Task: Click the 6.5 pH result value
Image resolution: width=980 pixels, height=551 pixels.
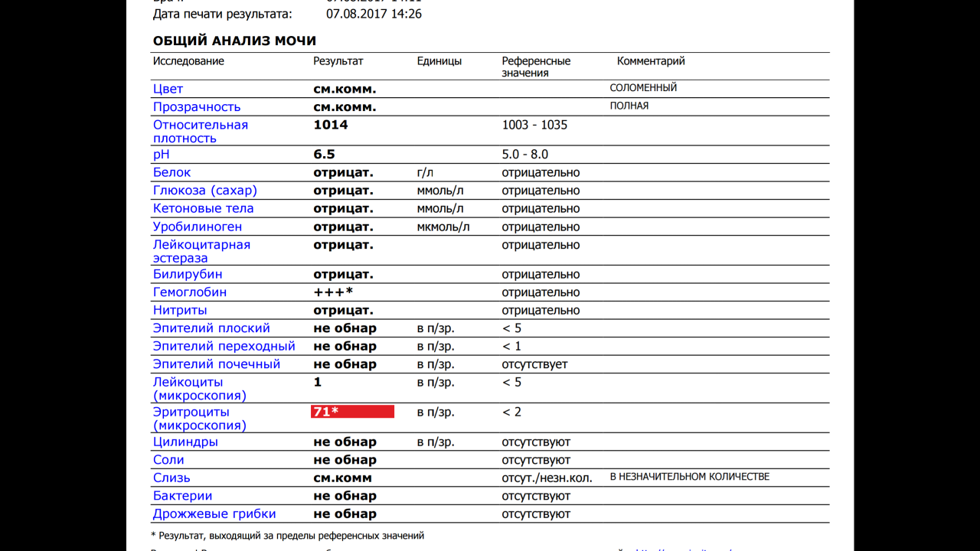Action: click(x=325, y=155)
